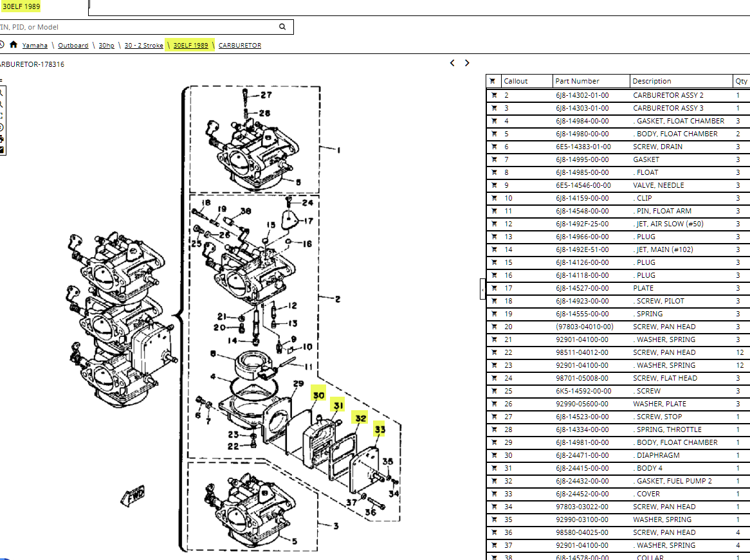Image resolution: width=750 pixels, height=560 pixels.
Task: Click part number (97803-04010-00)
Action: pyautogui.click(x=585, y=327)
